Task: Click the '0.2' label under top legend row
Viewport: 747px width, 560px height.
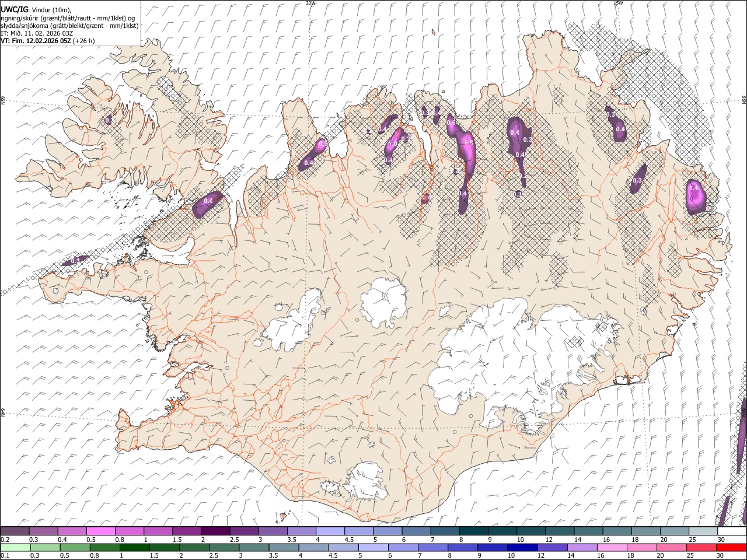Action: pyautogui.click(x=4, y=540)
